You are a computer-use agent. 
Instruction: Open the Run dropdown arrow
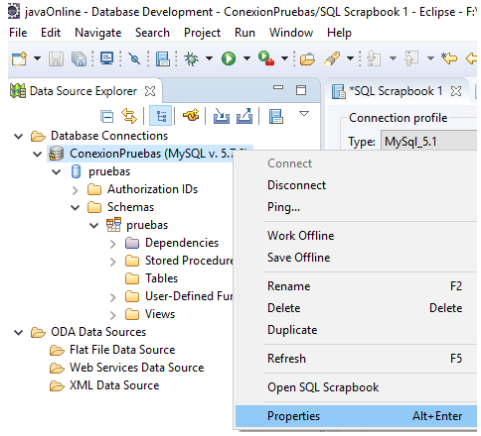coord(247,59)
